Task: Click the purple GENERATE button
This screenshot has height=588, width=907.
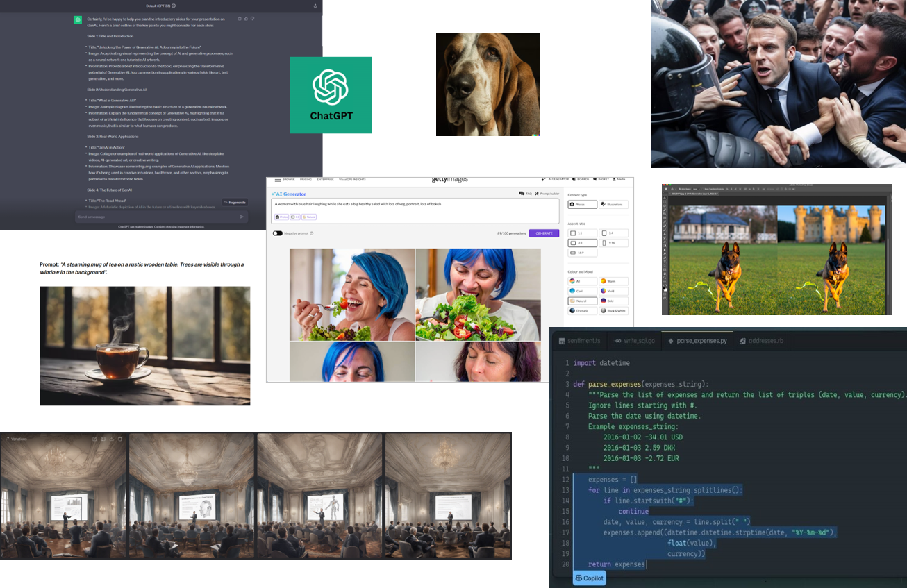Action: [x=544, y=233]
